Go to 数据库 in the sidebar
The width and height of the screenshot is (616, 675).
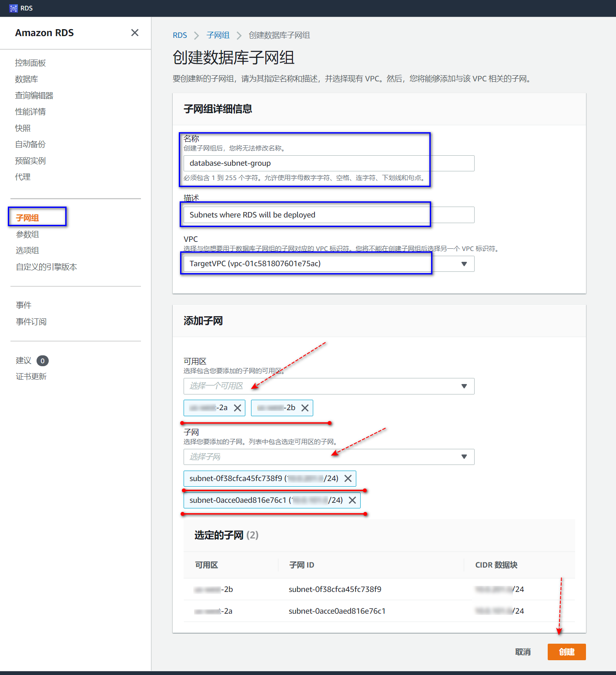(x=27, y=79)
